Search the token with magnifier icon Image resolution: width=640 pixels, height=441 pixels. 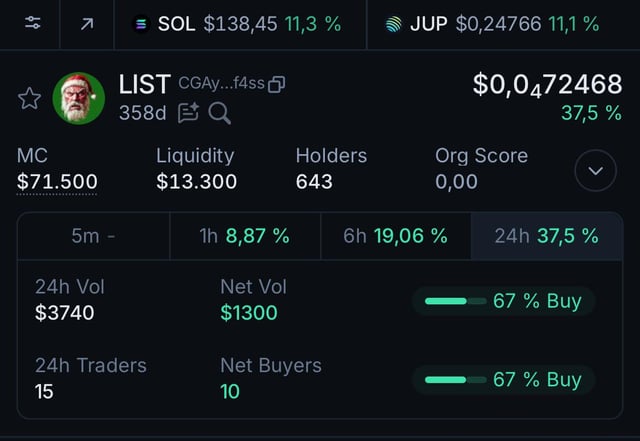click(219, 113)
